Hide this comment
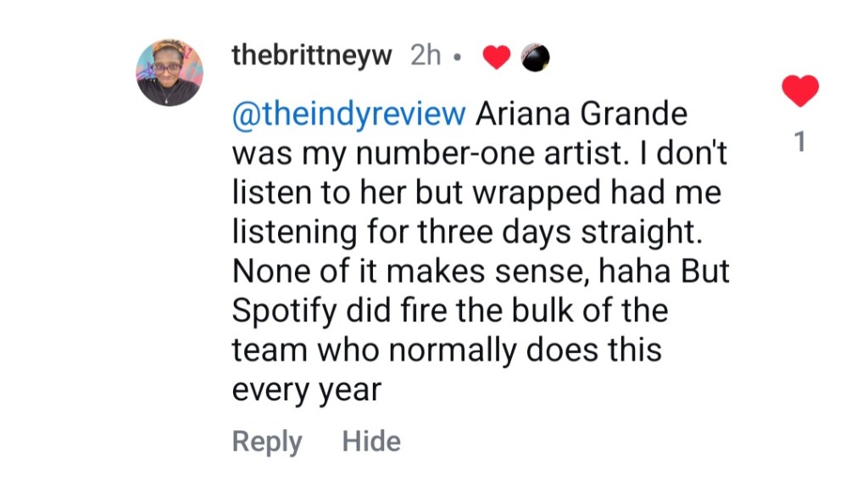This screenshot has width=868, height=492. point(371,442)
